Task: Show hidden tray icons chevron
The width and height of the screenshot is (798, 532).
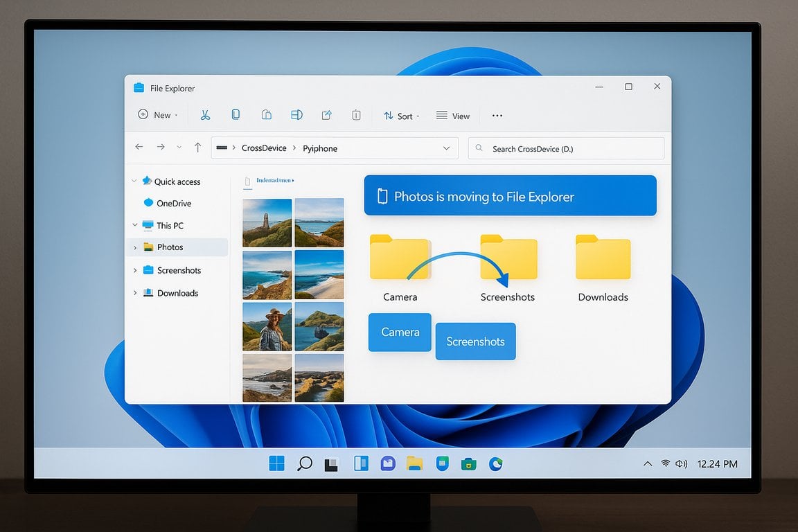Action: pyautogui.click(x=648, y=464)
